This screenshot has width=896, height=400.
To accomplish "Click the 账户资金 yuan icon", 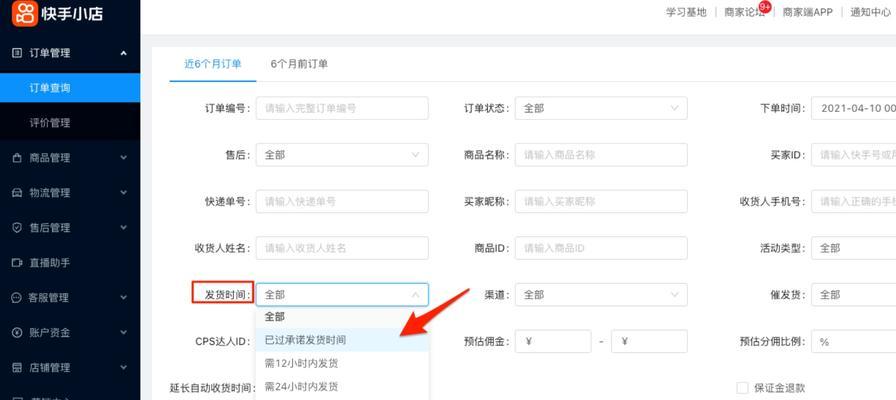I will [17, 333].
